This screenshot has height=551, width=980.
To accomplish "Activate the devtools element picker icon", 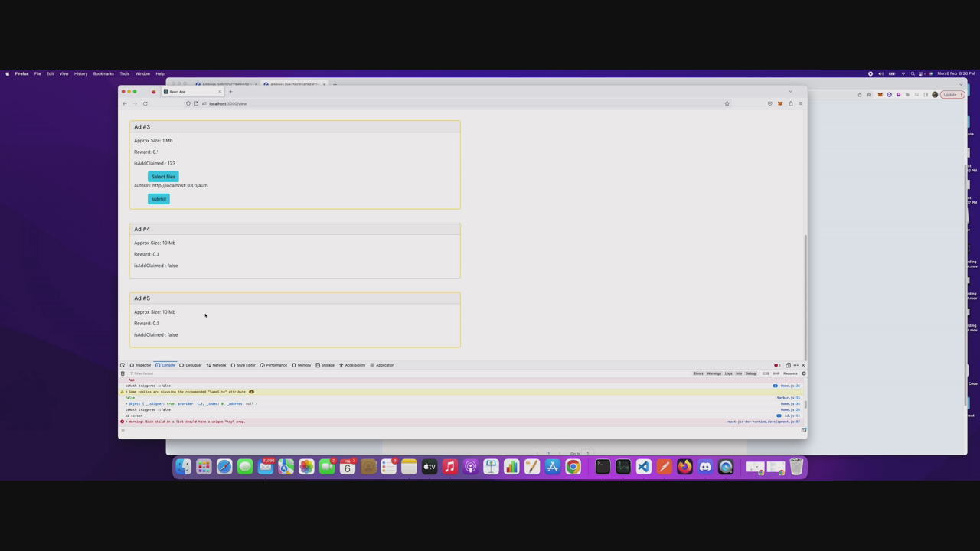I will (x=122, y=365).
